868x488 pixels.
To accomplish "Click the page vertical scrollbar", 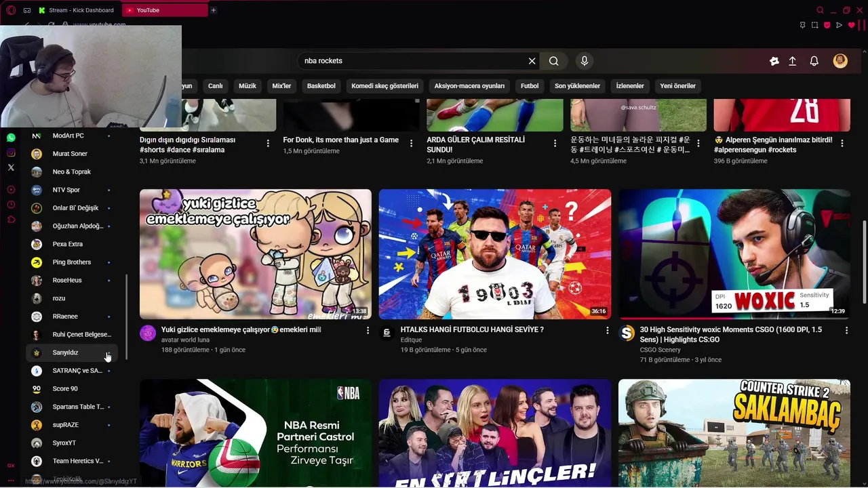I will [x=864, y=262].
